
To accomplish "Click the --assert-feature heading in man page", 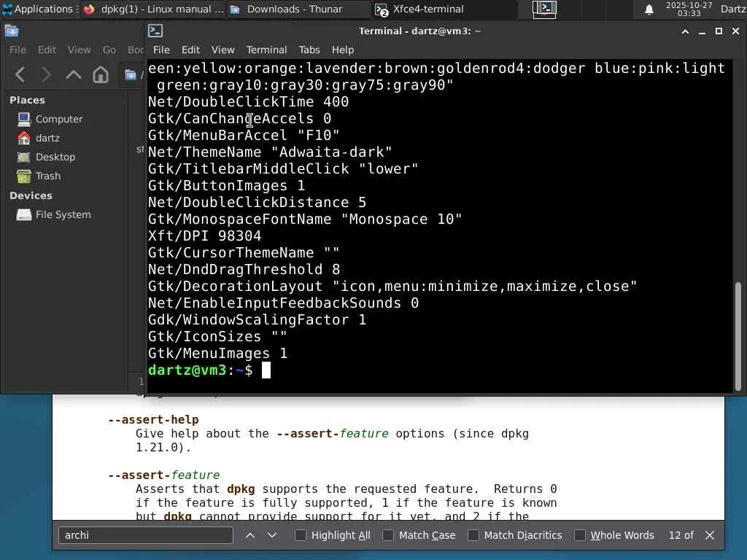I will pyautogui.click(x=164, y=475).
